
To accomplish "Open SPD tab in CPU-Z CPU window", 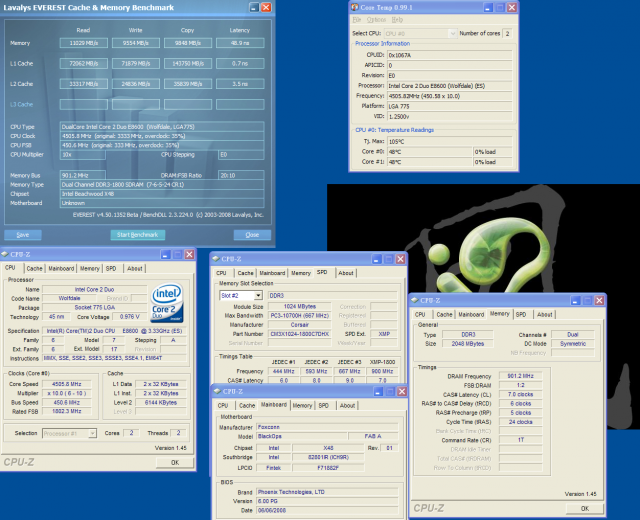I will click(x=111, y=268).
